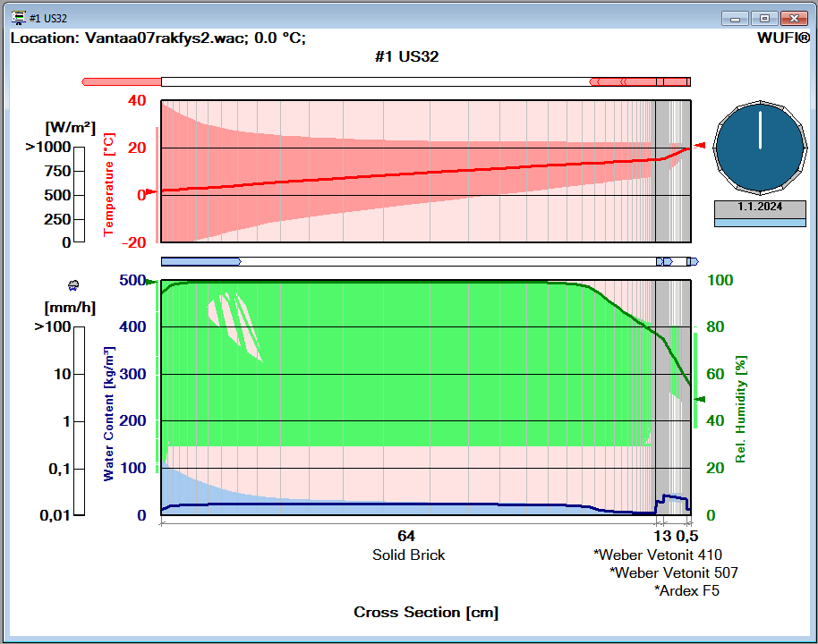Click the WUFI® logo text

(783, 38)
